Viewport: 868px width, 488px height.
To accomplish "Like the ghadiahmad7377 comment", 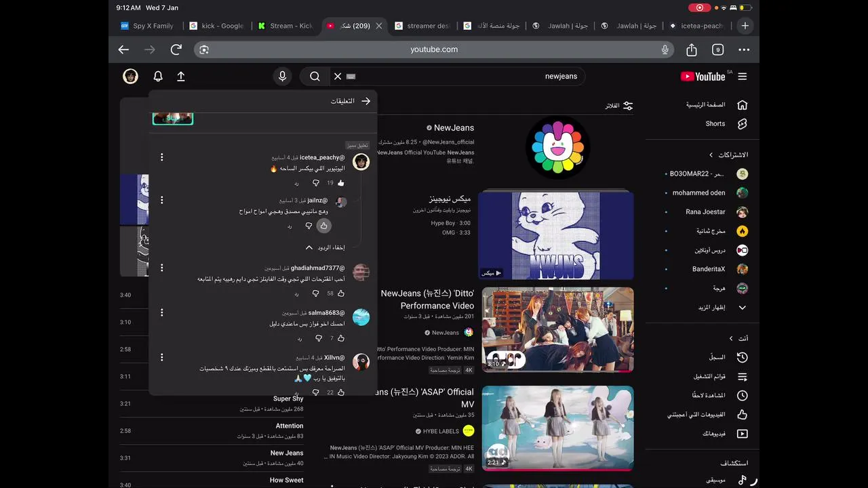I will point(340,293).
